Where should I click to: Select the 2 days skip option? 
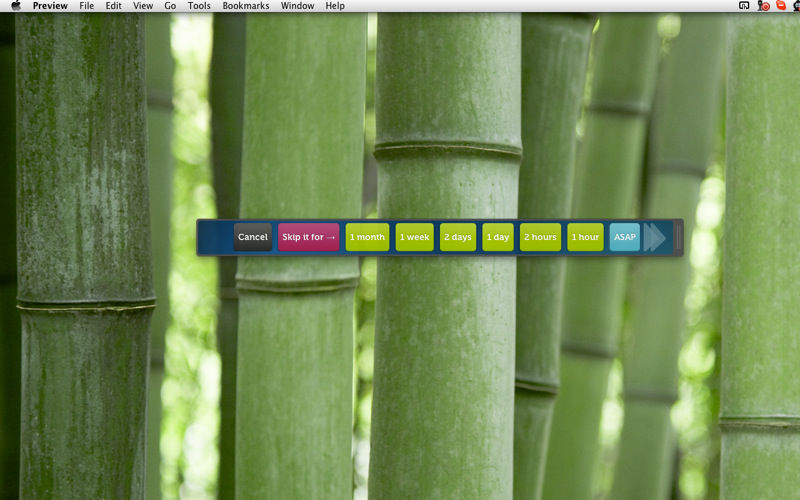458,237
